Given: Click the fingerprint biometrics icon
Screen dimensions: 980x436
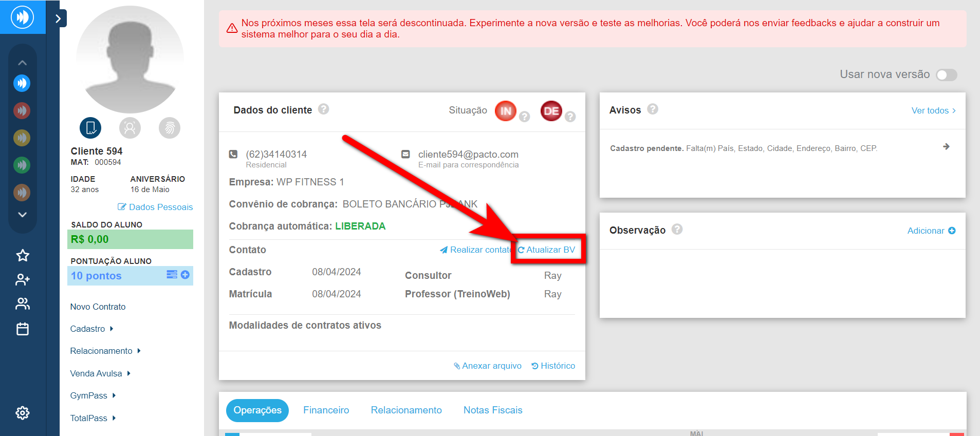Looking at the screenshot, I should point(170,128).
